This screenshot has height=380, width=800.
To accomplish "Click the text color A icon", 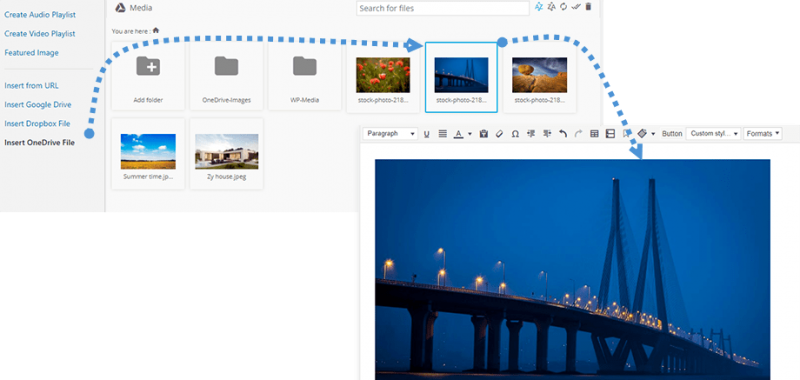I will point(458,134).
